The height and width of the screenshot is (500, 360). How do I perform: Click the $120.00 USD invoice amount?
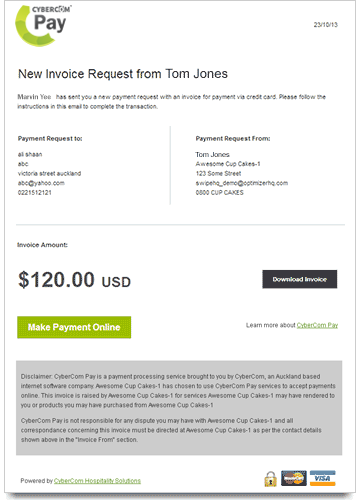pos(74,280)
